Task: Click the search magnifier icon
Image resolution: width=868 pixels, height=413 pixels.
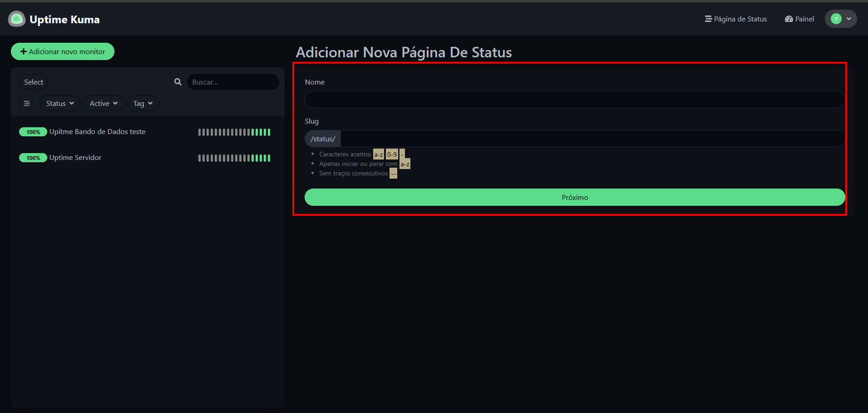Action: coord(178,82)
